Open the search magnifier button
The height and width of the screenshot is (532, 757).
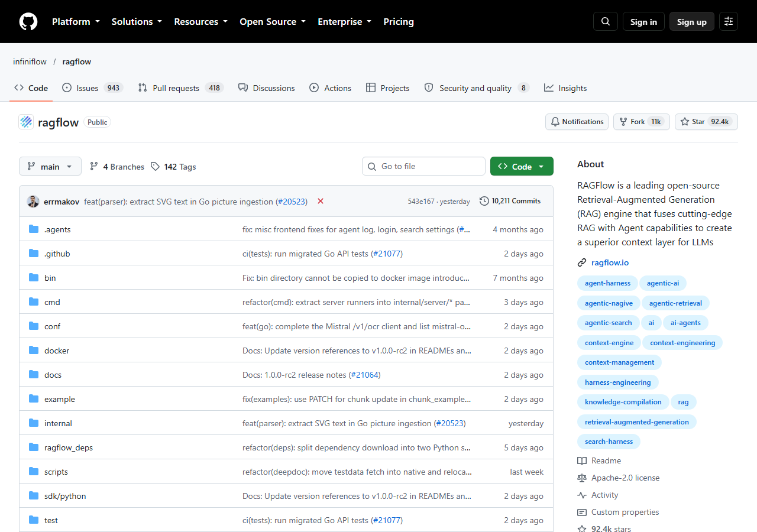pos(606,22)
